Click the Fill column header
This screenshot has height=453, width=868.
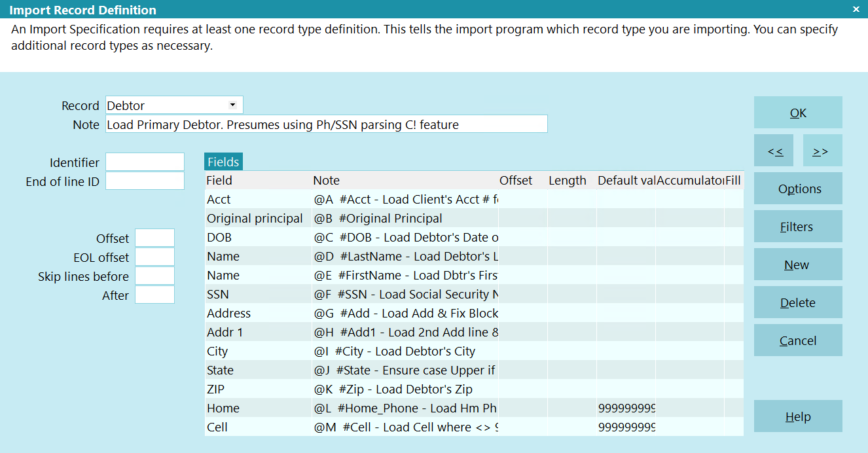(733, 180)
